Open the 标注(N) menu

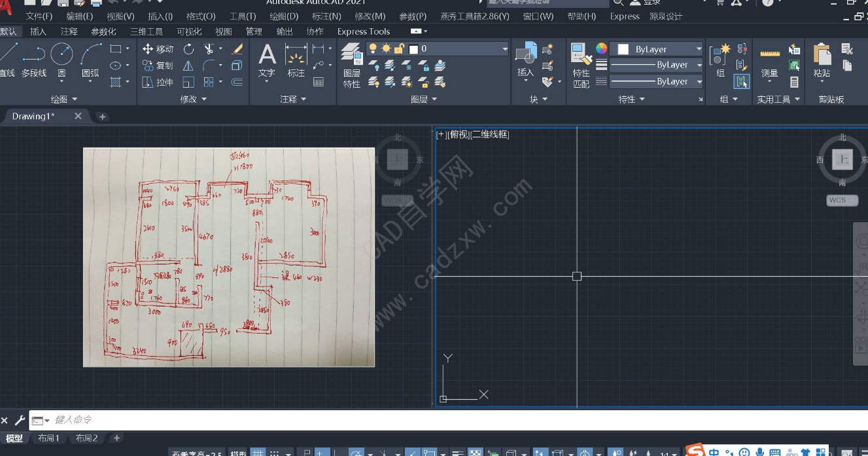[x=326, y=16]
